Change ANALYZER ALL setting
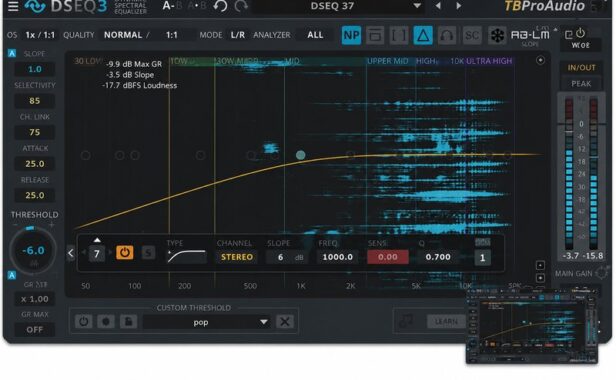The image size is (616, 380). [315, 35]
